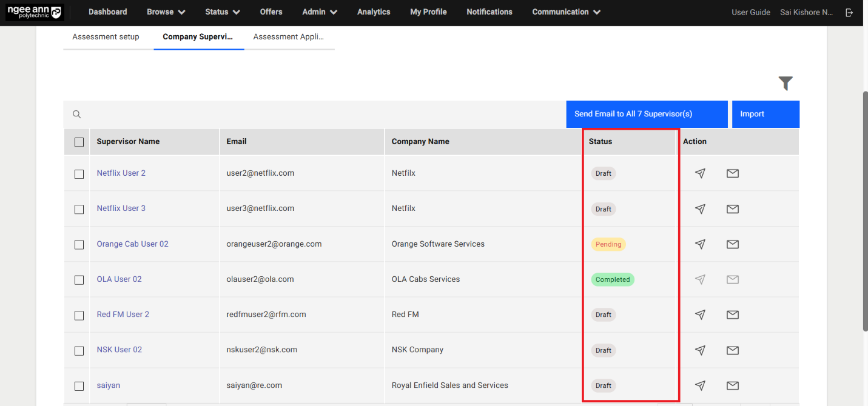Image resolution: width=868 pixels, height=406 pixels.
Task: Click the search magnifier icon
Action: tap(77, 114)
